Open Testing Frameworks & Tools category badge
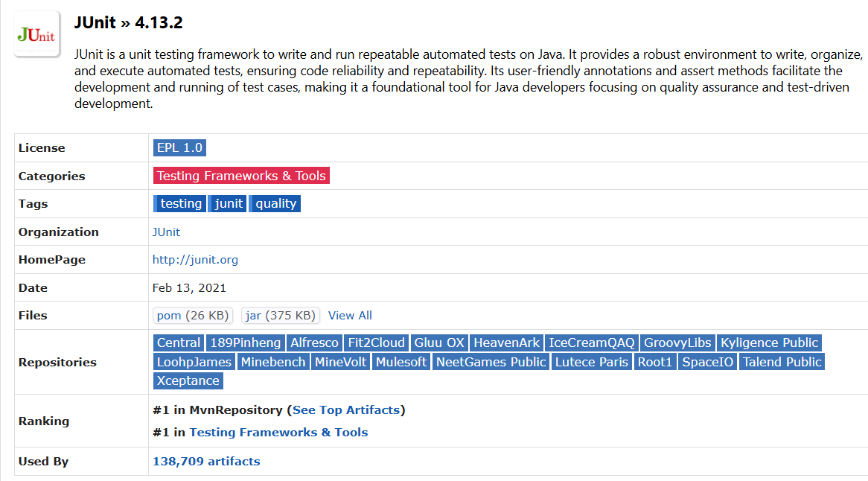 [x=241, y=176]
